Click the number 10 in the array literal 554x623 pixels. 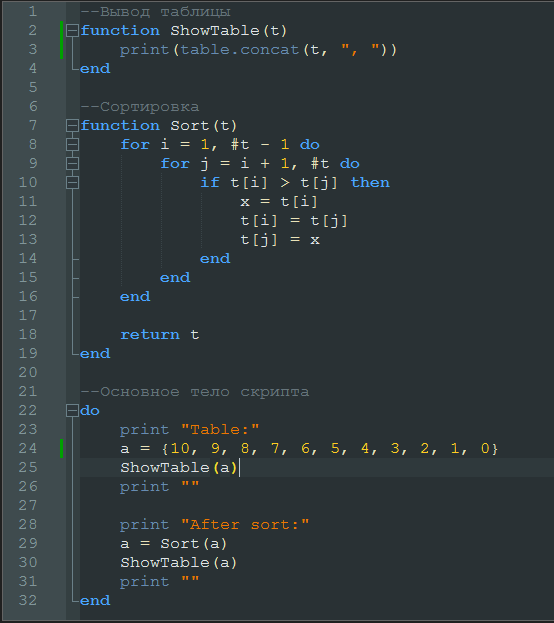pyautogui.click(x=180, y=449)
